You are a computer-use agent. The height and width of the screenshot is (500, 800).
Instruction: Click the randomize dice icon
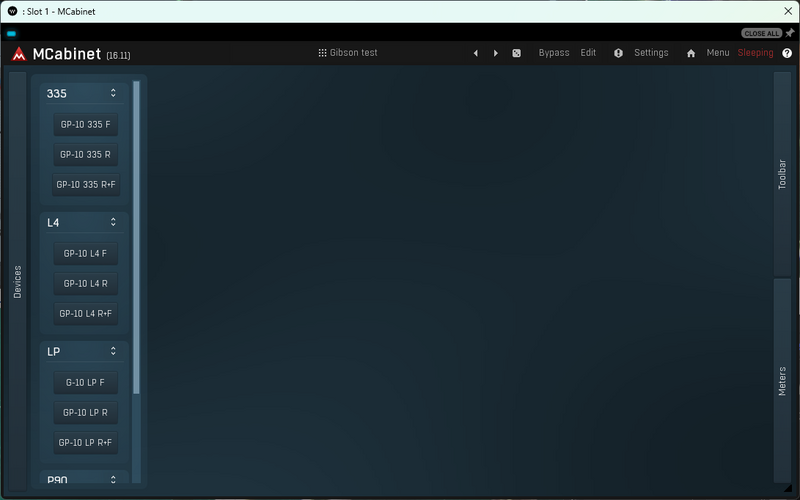point(516,53)
